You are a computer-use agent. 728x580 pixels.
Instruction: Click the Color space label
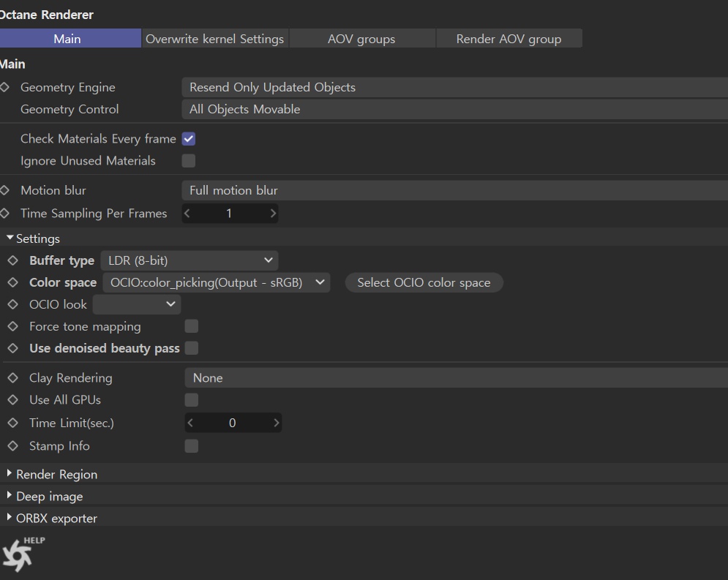point(63,282)
